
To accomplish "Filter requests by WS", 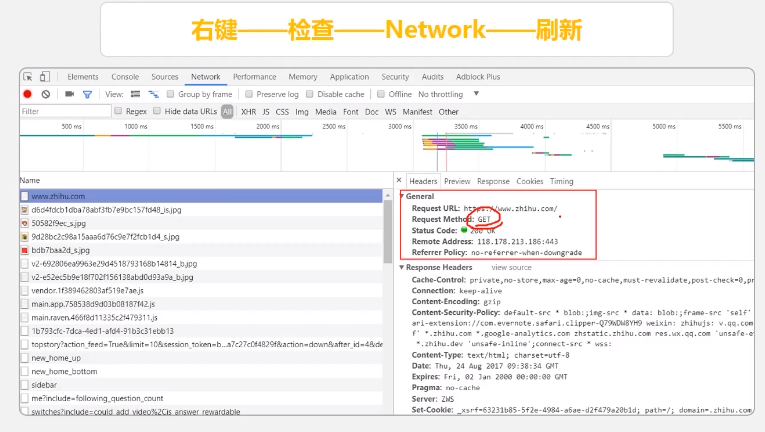I will click(390, 112).
